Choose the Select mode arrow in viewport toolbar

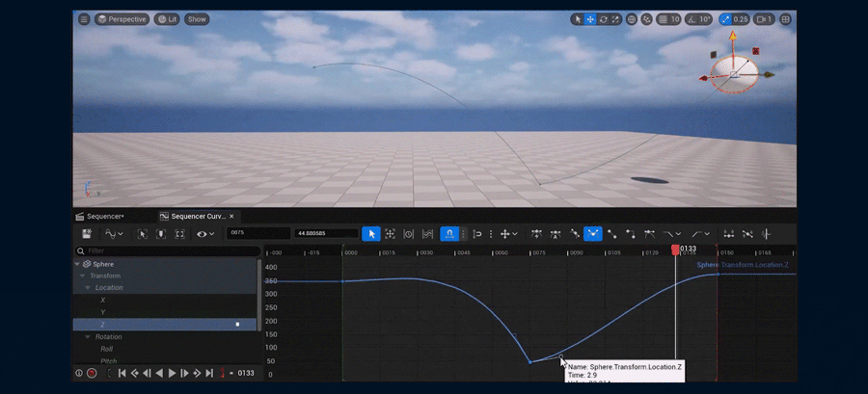tap(578, 19)
